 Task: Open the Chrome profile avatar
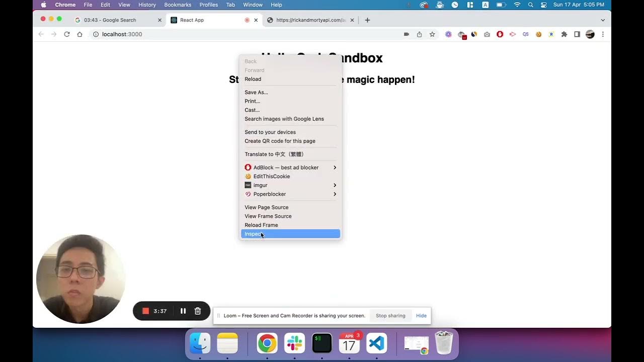(x=590, y=34)
